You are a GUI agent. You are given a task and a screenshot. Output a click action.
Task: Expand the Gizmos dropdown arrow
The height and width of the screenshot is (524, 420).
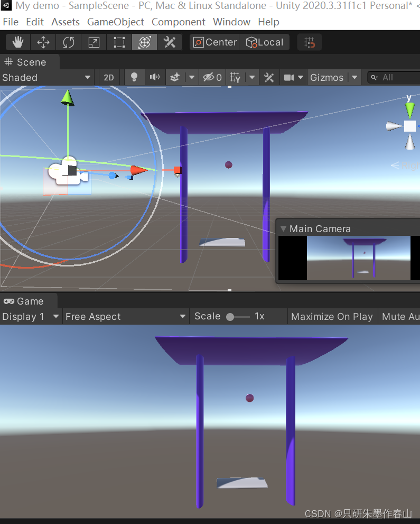(354, 78)
